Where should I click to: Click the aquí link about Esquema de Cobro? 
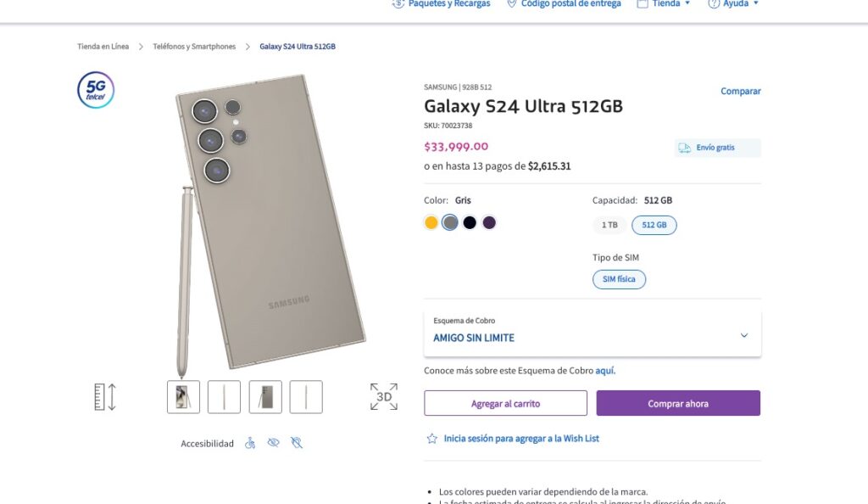pyautogui.click(x=604, y=371)
